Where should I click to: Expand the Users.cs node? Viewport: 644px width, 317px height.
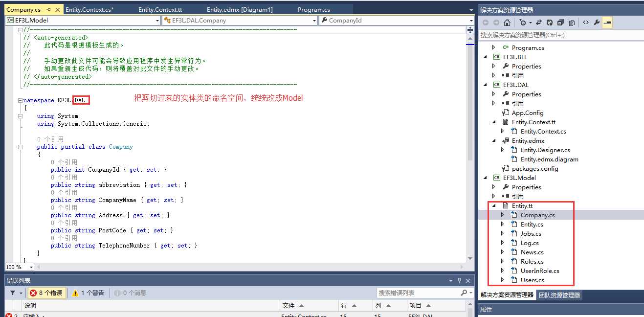coord(503,280)
